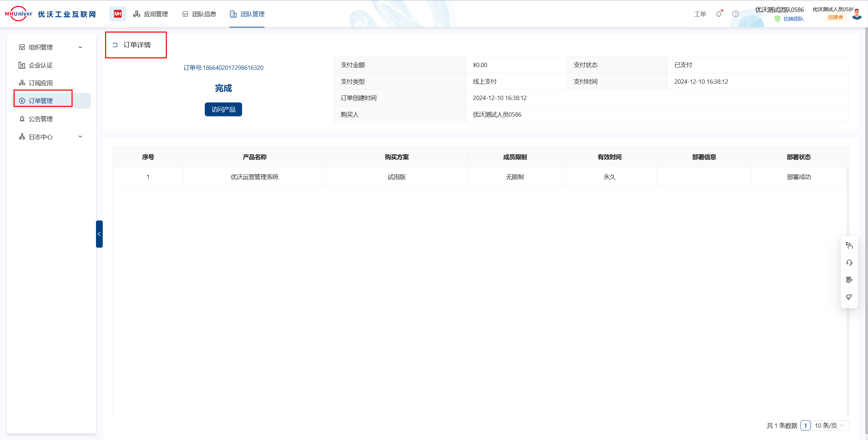Open 企业认证 in the sidebar
Screen dimensions: 868x440
41,65
